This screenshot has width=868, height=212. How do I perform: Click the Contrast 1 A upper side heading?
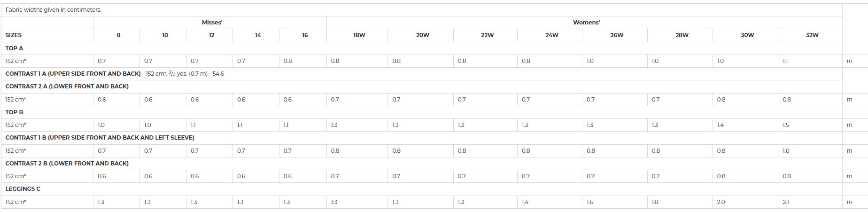[73, 74]
